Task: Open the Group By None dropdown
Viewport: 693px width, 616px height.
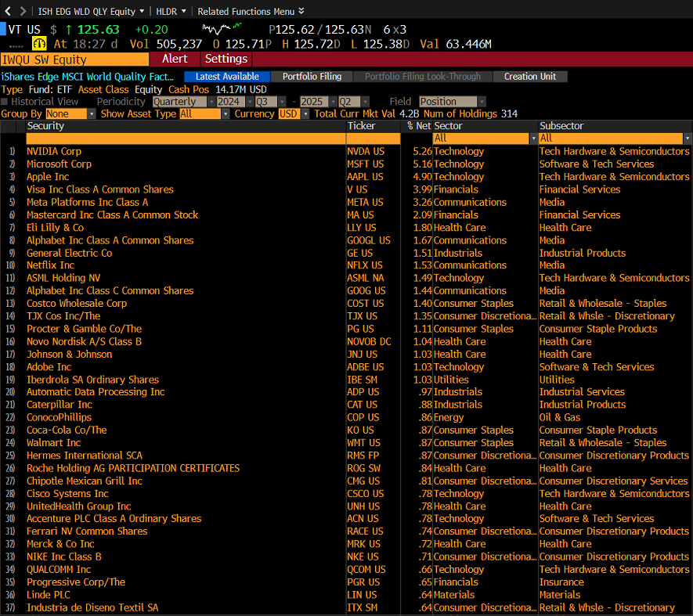Action: pyautogui.click(x=70, y=114)
